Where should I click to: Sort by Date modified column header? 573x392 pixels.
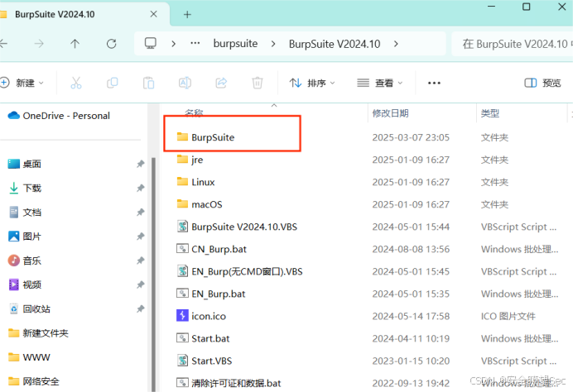tap(390, 113)
